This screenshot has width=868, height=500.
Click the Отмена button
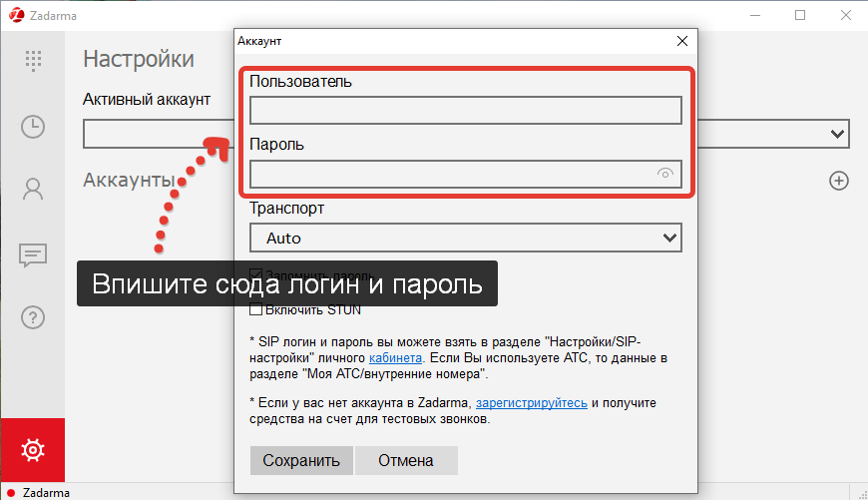tap(405, 460)
